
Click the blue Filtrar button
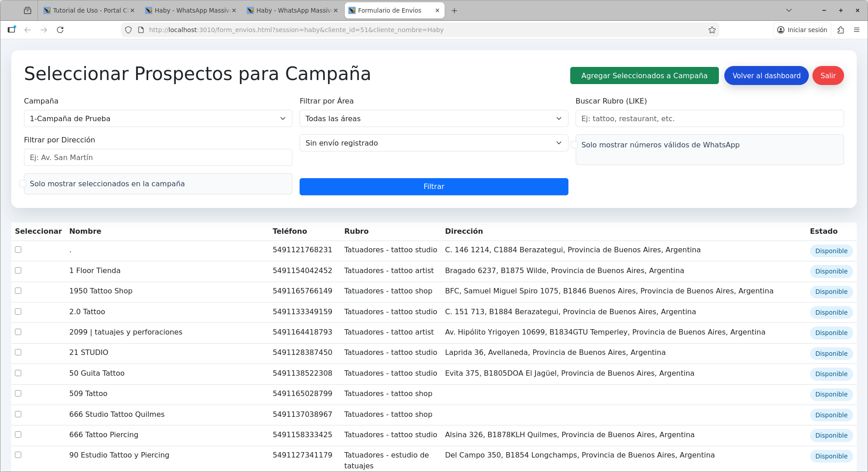pyautogui.click(x=433, y=187)
